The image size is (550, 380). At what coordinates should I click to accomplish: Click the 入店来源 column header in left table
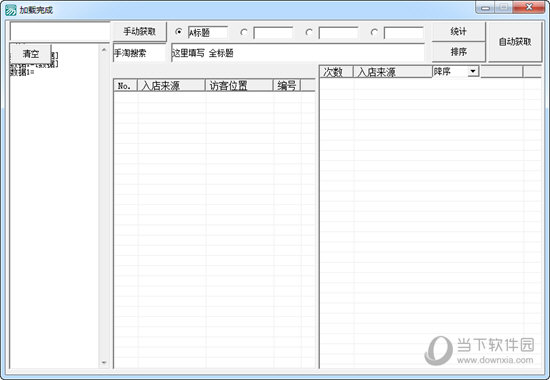(171, 86)
